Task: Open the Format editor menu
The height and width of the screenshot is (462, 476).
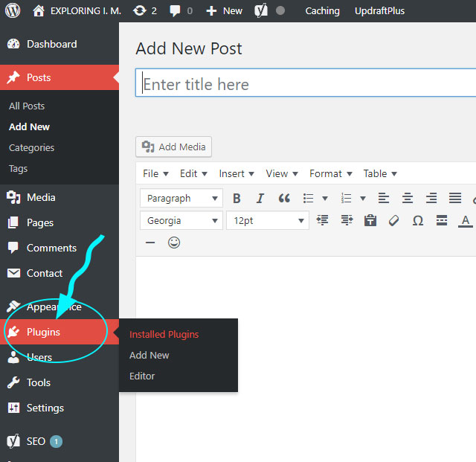Action: (x=330, y=173)
